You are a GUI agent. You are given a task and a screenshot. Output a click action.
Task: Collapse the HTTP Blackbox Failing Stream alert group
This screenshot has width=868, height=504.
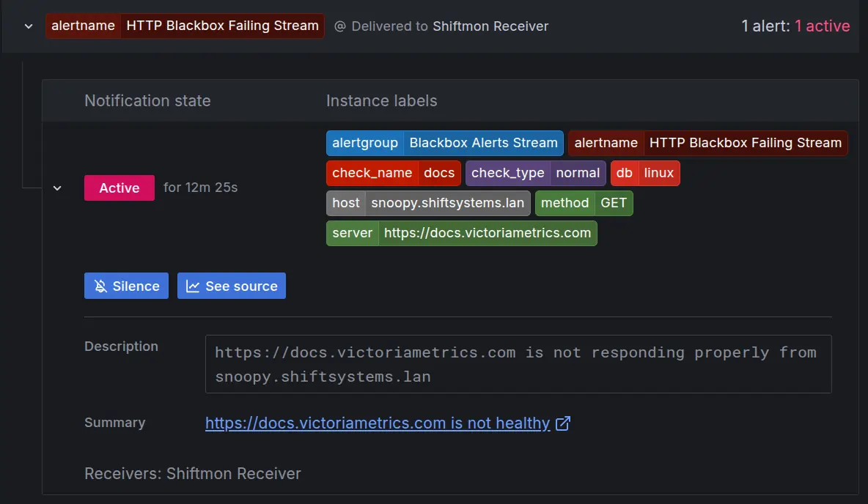pyautogui.click(x=29, y=26)
